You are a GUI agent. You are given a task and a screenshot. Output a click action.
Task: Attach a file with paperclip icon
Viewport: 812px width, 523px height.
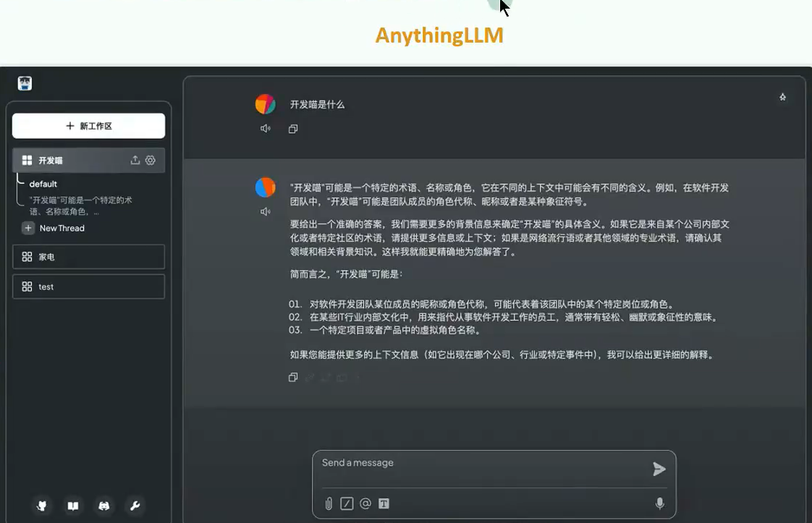coord(329,503)
